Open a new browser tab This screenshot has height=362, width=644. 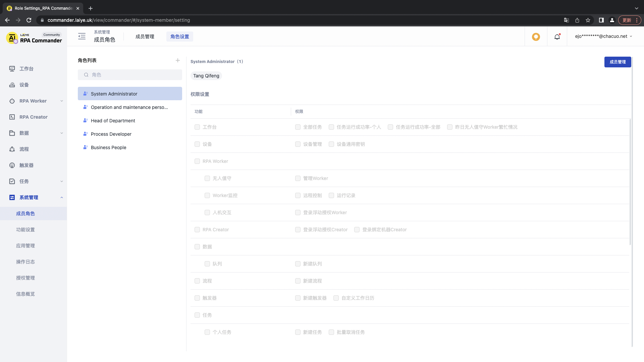(91, 8)
